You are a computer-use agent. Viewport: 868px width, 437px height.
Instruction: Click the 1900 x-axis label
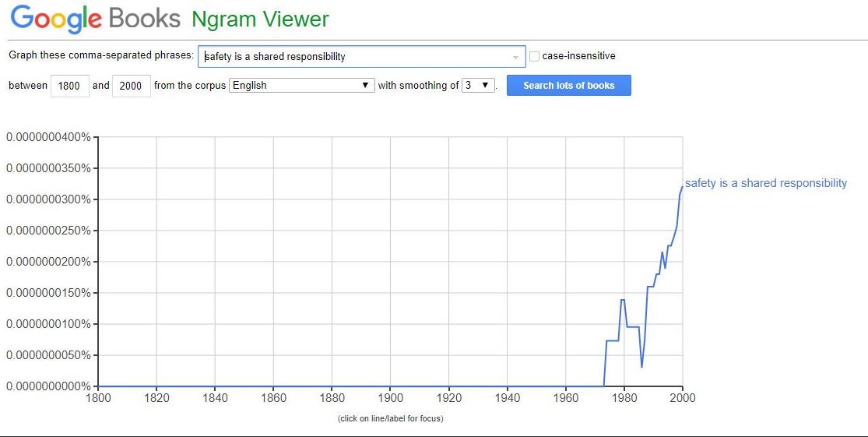coord(390,398)
